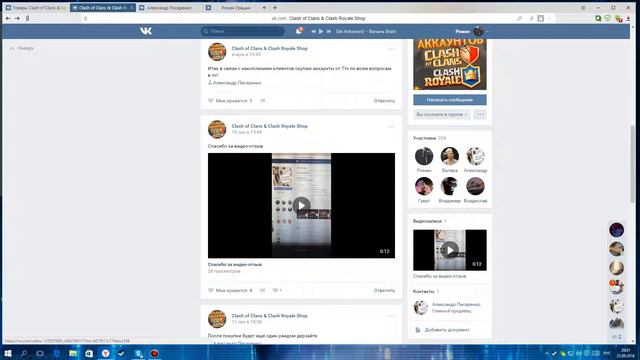Switch to Товары Clash of Clans tab
The width and height of the screenshot is (640, 360).
click(36, 8)
